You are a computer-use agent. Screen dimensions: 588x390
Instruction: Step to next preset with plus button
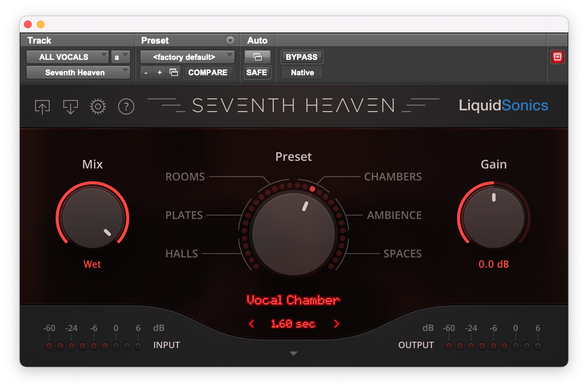coord(159,72)
